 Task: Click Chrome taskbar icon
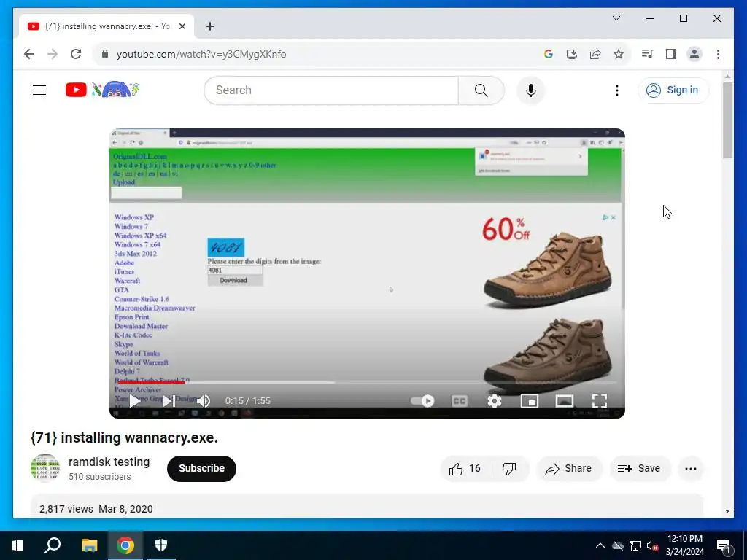(125, 545)
